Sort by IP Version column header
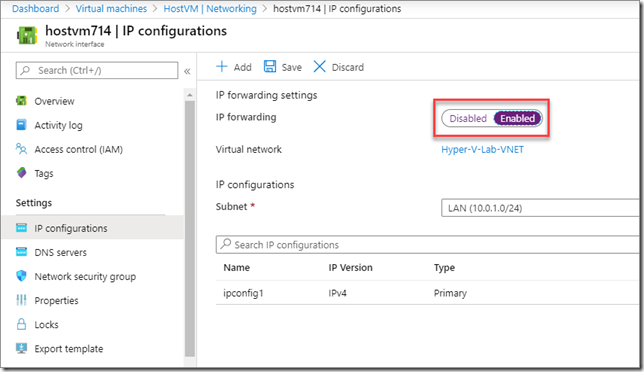Screen dimensions: 644x372 pyautogui.click(x=350, y=268)
